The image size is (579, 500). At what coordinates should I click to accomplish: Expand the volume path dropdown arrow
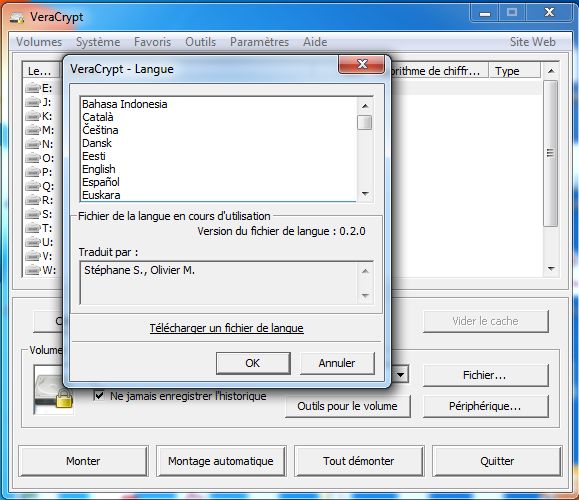click(401, 375)
